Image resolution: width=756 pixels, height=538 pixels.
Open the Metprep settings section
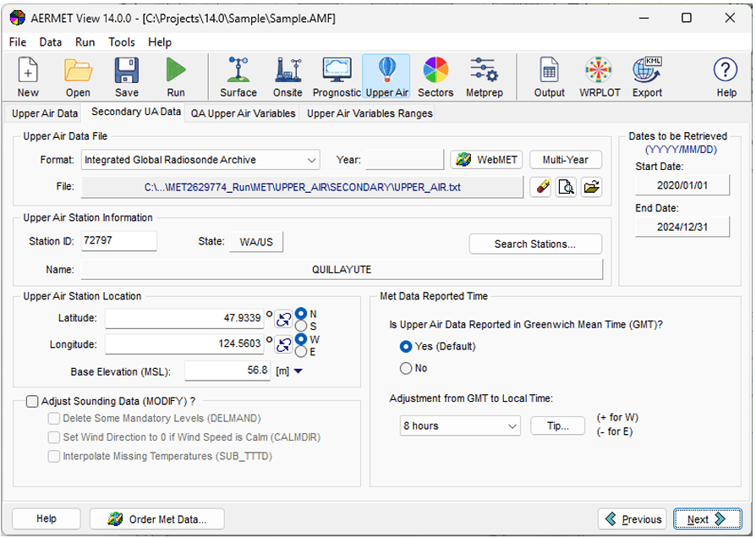[484, 77]
